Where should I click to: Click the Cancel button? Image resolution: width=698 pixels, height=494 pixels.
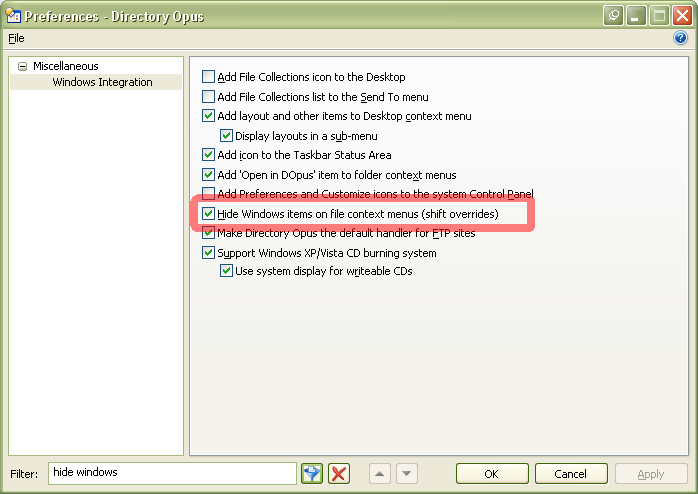click(571, 474)
